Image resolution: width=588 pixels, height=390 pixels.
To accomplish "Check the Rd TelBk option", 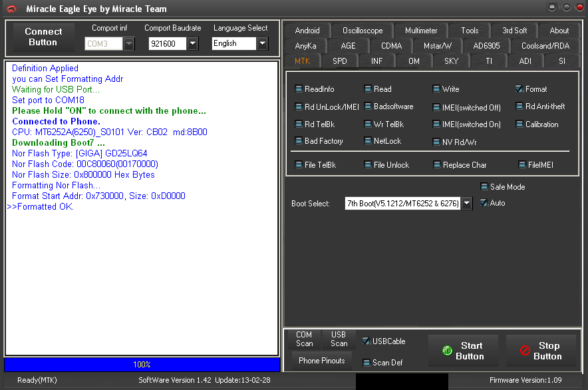I will click(x=299, y=124).
